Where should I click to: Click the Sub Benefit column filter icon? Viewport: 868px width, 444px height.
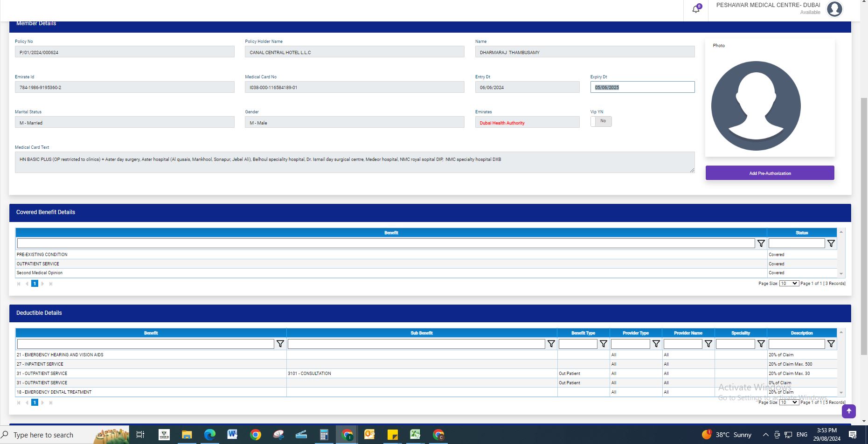(551, 344)
